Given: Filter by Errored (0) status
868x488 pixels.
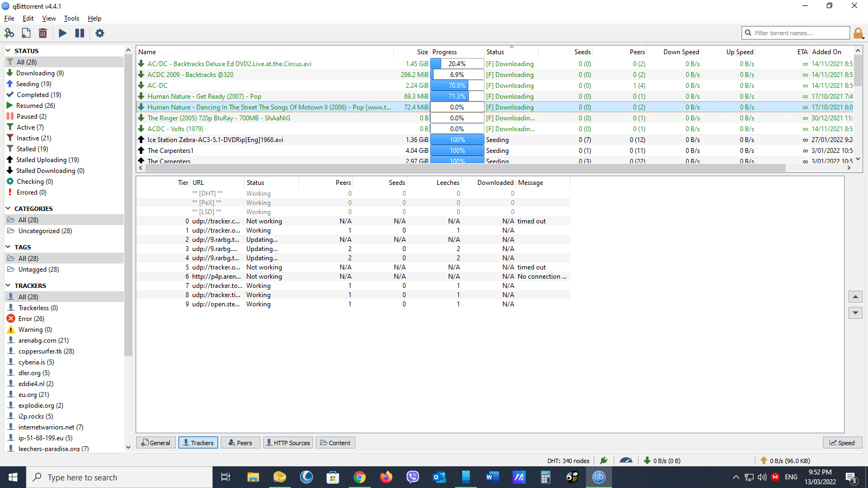Looking at the screenshot, I should (65, 192).
